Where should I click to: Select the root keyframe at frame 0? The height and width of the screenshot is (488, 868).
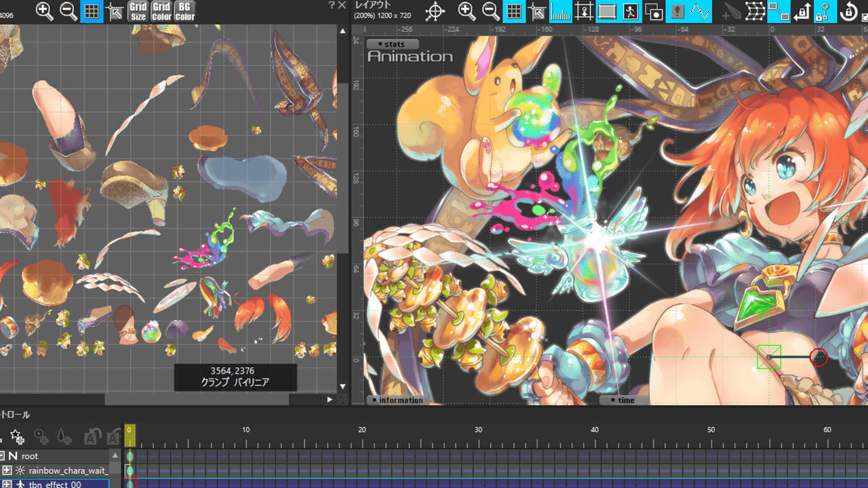point(130,456)
